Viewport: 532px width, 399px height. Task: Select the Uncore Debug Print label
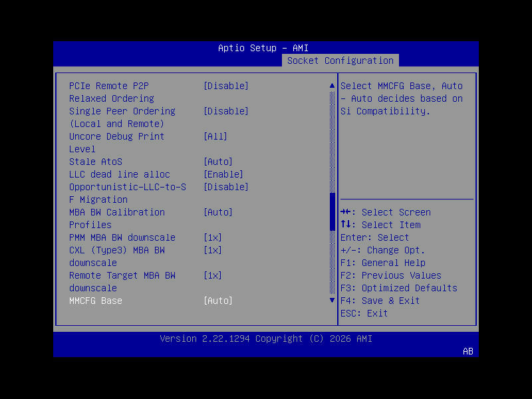pyautogui.click(x=117, y=136)
